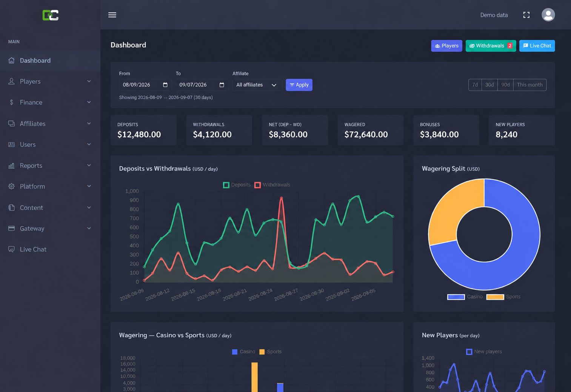Click the Demo data label
The height and width of the screenshot is (392, 571).
[x=494, y=15]
